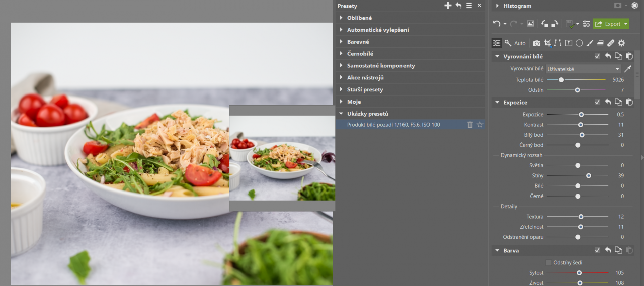The height and width of the screenshot is (286, 644).
Task: Expand the Histogram panel
Action: (497, 6)
